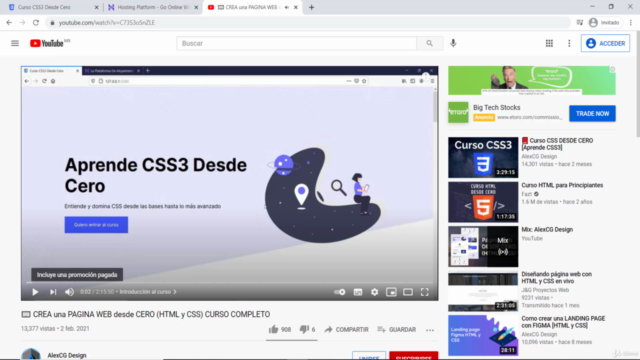
Task: Click the eToro banner ad image
Action: [531, 80]
